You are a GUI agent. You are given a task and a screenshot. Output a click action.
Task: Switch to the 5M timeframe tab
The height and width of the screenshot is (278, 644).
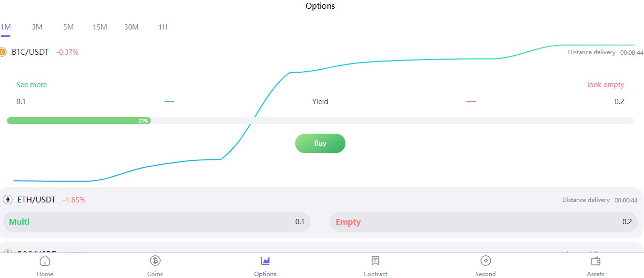point(68,27)
